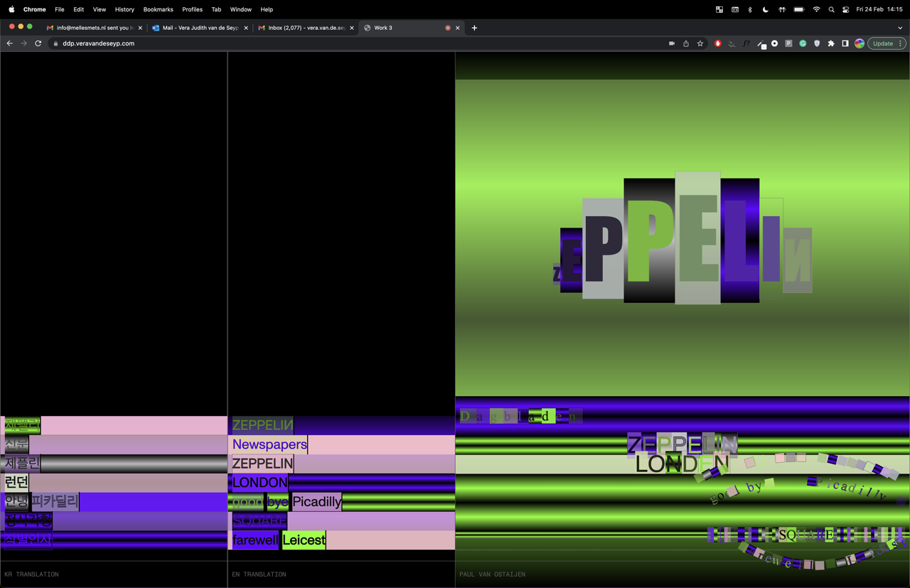Reload the page with the refresh icon
The image size is (910, 588).
pos(38,43)
